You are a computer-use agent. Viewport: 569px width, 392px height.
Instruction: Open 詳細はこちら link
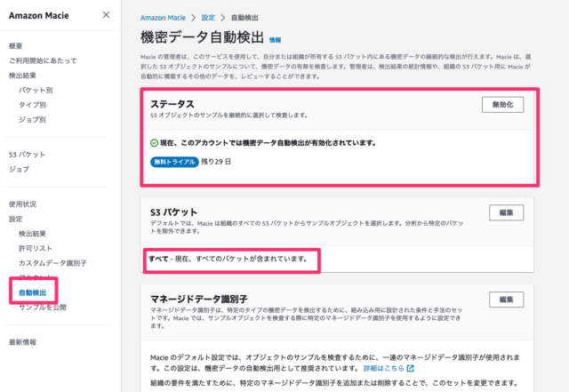(x=384, y=368)
